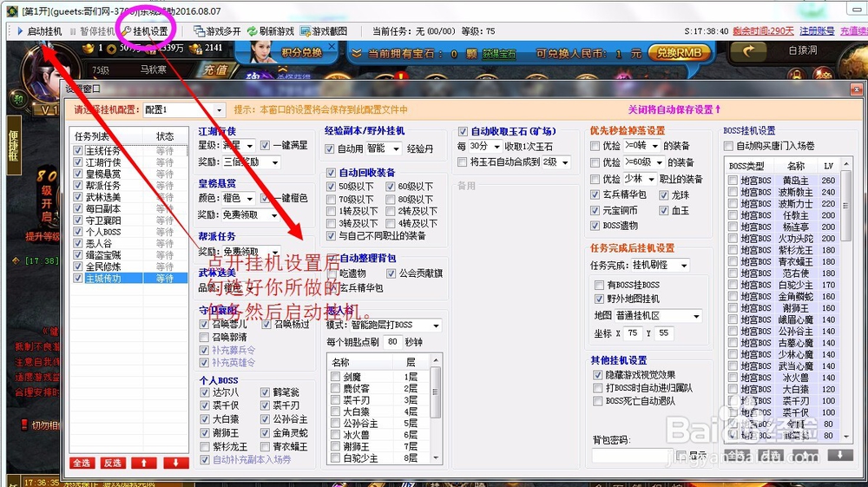Click the 兑换RMB button
Viewport: 868px width, 487px height.
click(x=679, y=53)
